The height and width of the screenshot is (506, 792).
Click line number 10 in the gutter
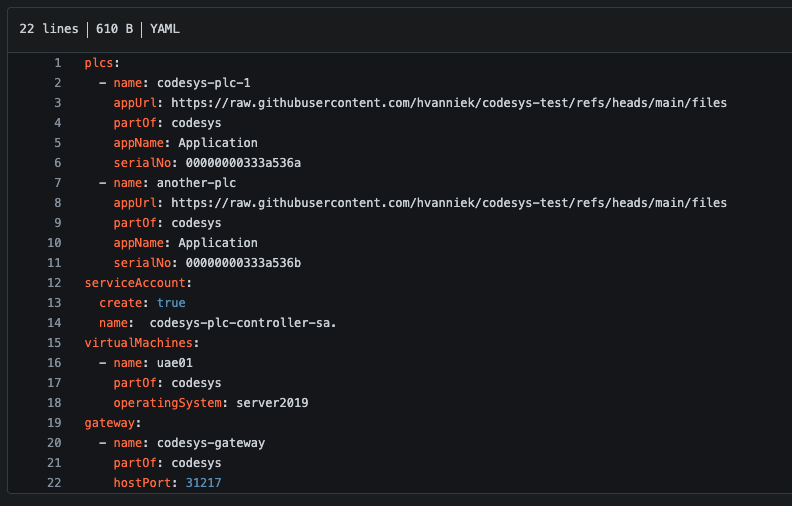coord(54,243)
